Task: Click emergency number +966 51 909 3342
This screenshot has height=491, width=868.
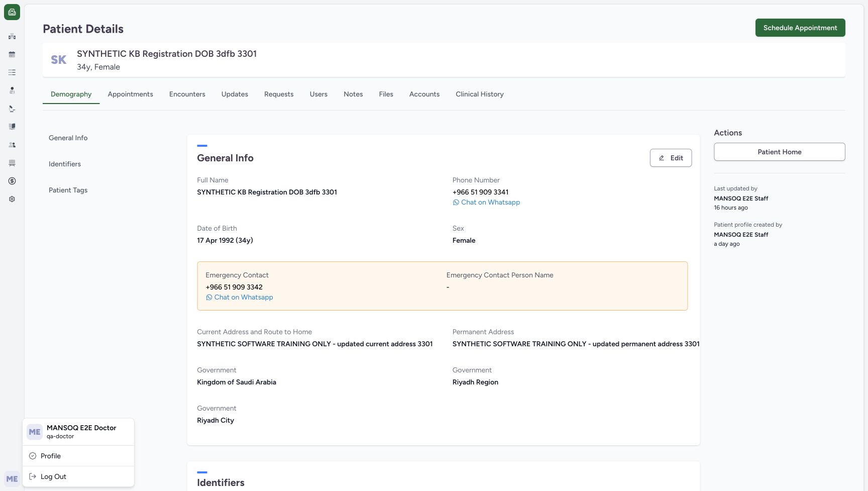Action: [234, 287]
